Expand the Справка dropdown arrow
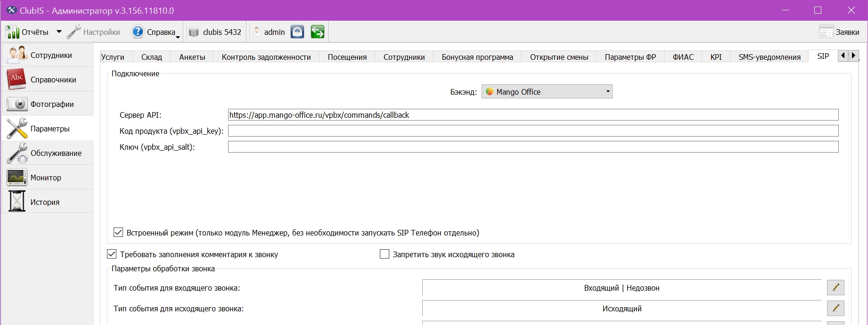Image resolution: width=868 pixels, height=325 pixels. tap(178, 37)
